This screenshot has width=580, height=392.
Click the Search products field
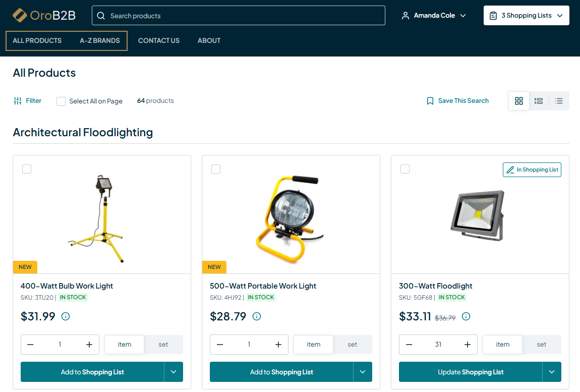238,16
